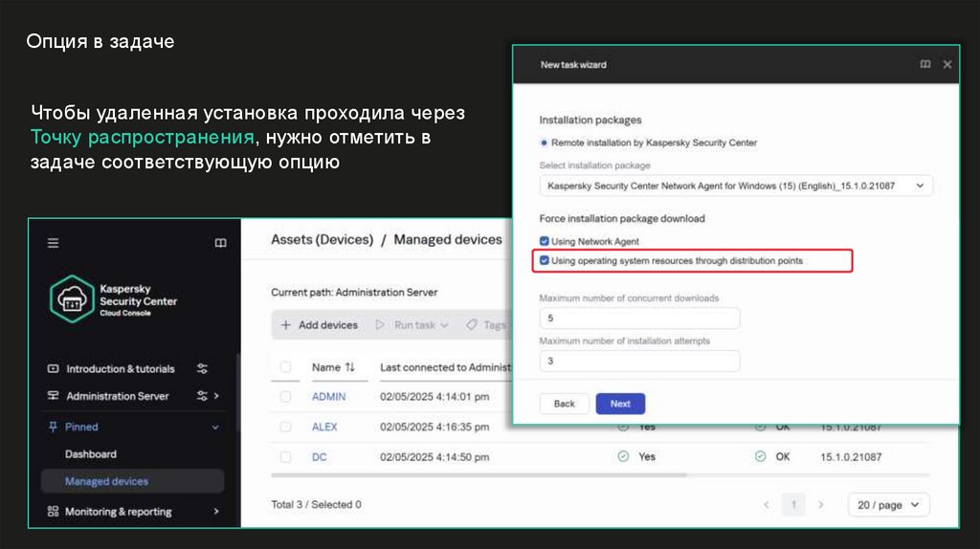Open the ALEX device link
This screenshot has height=549, width=980.
(324, 427)
